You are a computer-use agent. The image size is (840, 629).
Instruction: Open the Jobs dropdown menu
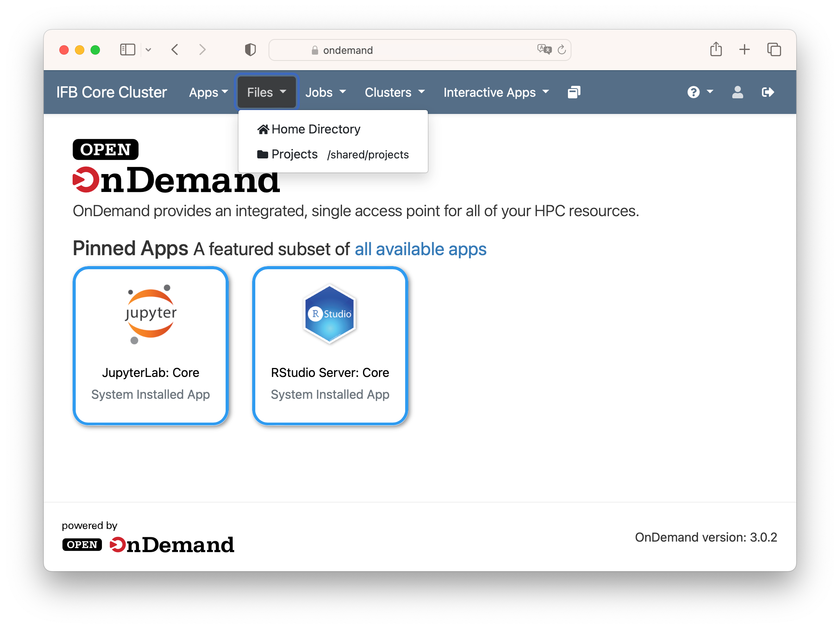[x=326, y=92]
